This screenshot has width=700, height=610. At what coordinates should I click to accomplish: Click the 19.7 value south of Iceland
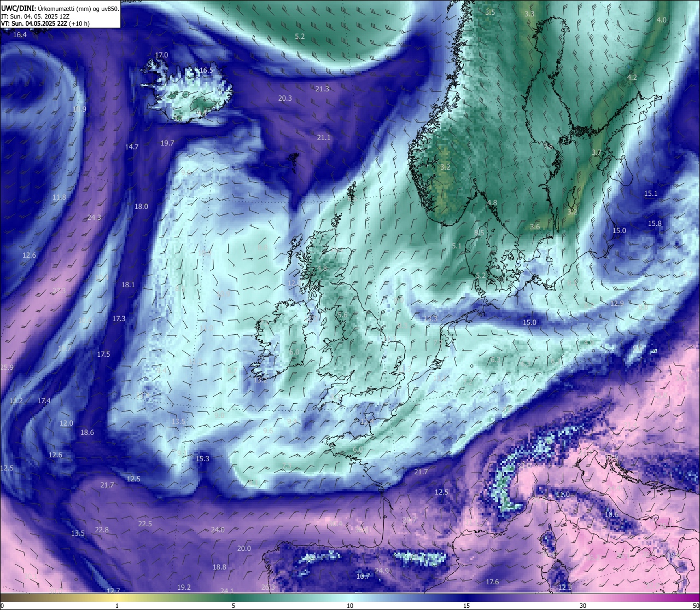(167, 143)
